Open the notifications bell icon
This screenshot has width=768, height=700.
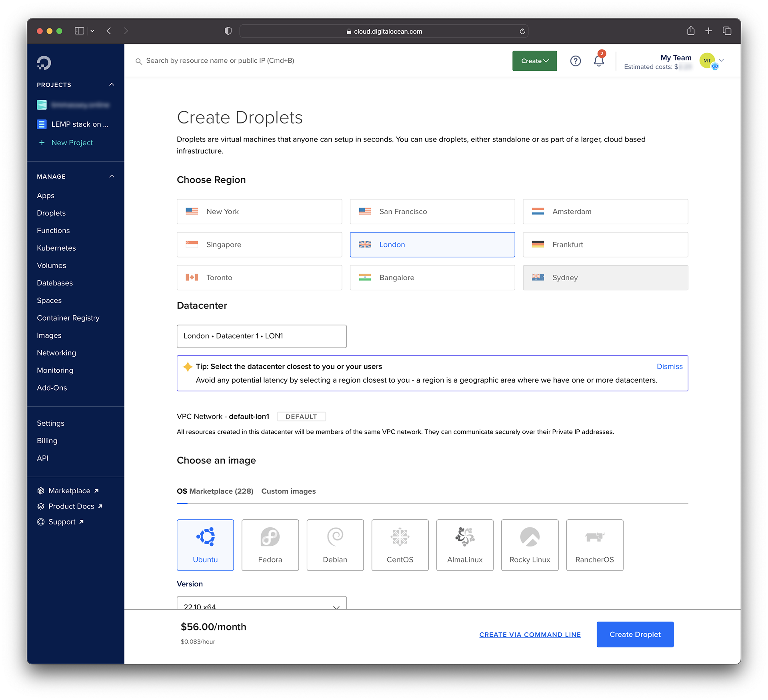click(x=599, y=61)
